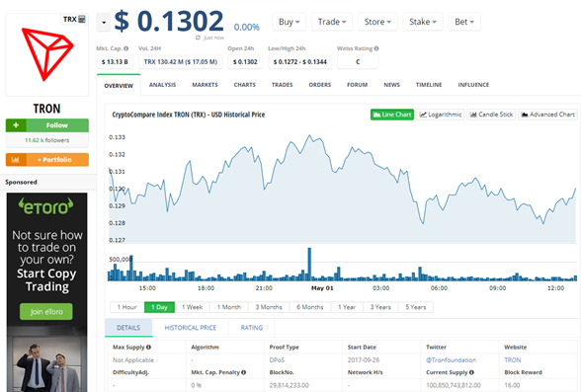
Task: Set chart range to 6 Months
Action: point(310,307)
